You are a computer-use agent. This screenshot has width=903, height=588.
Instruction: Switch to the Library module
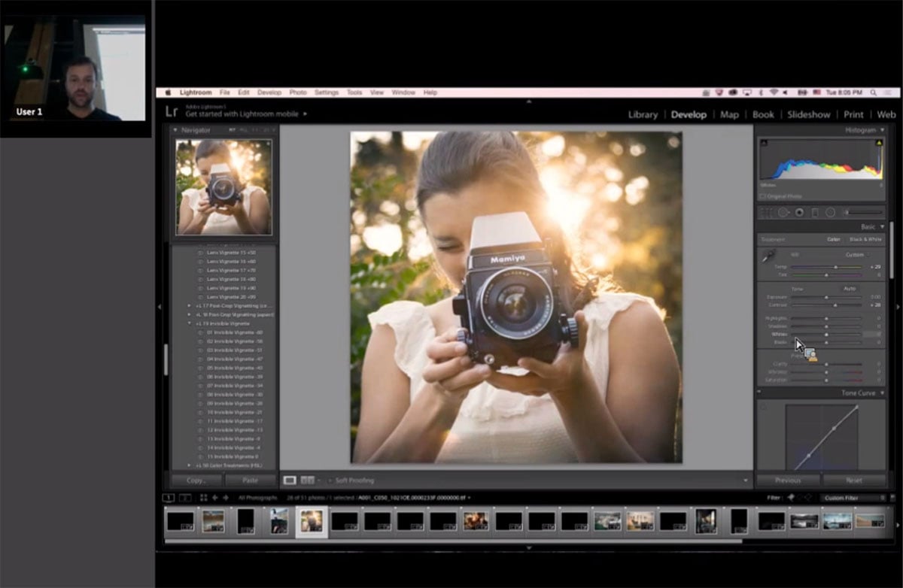click(643, 115)
